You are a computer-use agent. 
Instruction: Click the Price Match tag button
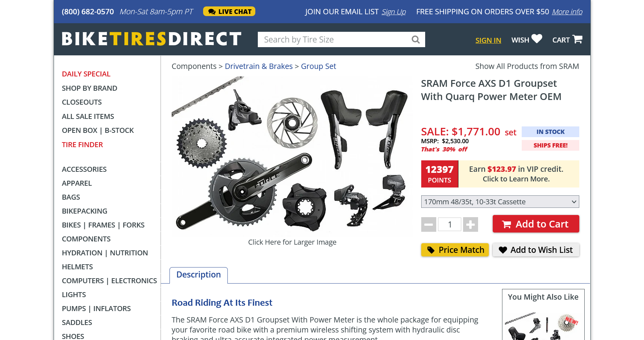(x=455, y=250)
